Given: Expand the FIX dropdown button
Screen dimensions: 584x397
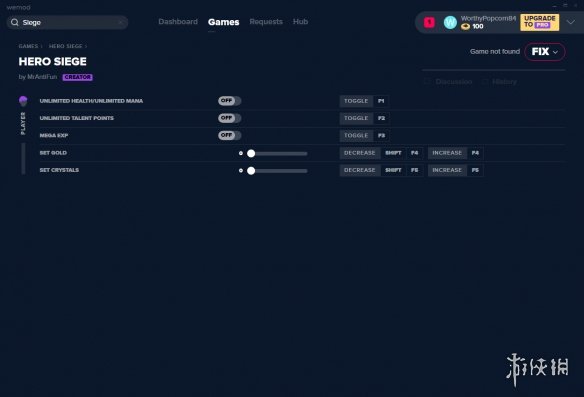Looking at the screenshot, I should pyautogui.click(x=545, y=52).
